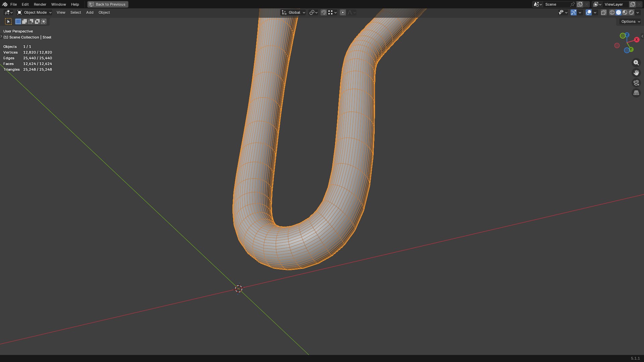Choose intersect selection mode

(x=44, y=21)
